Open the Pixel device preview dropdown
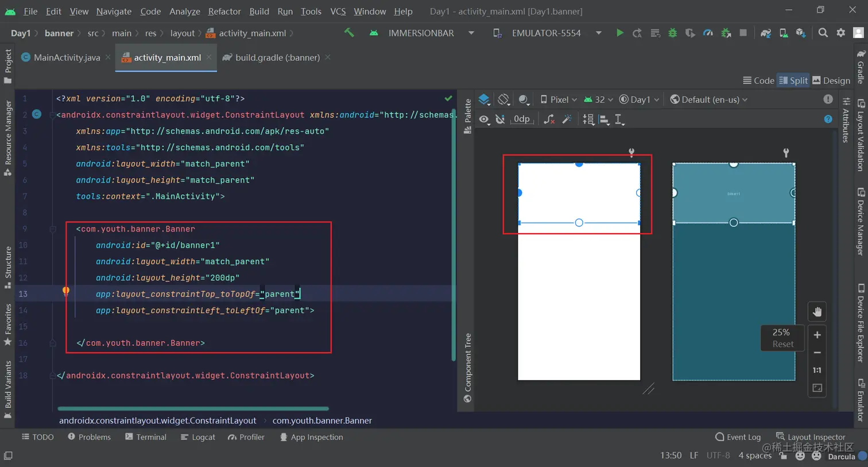Screen dimensions: 868x467 tap(559, 99)
